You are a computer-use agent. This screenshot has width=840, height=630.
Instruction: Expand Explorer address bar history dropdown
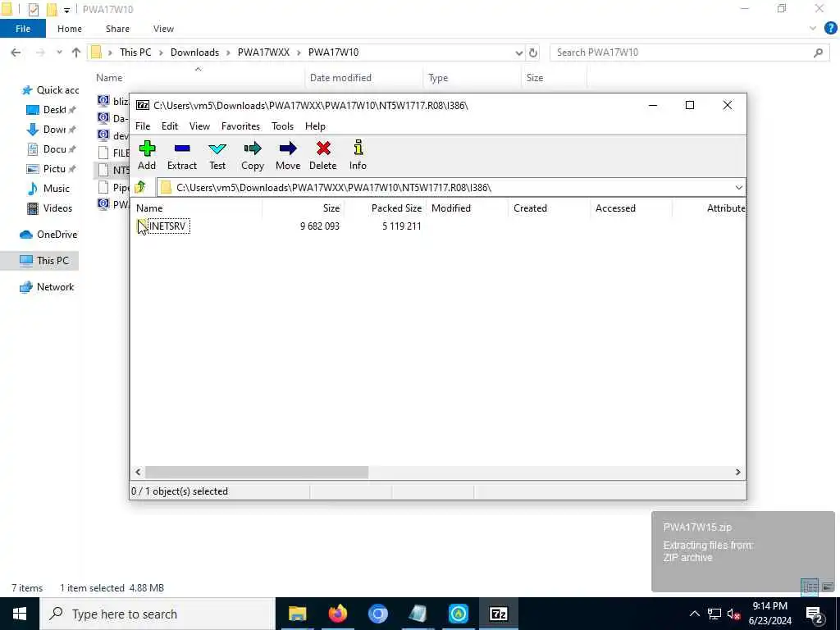coord(518,52)
